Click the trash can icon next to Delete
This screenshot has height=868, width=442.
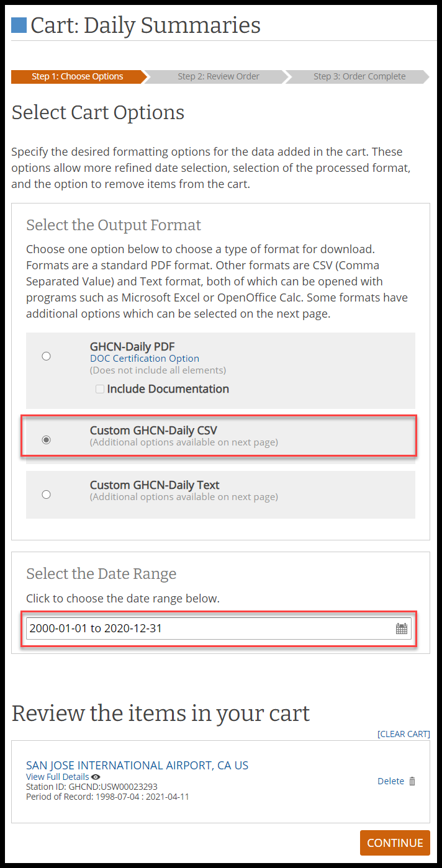point(412,781)
